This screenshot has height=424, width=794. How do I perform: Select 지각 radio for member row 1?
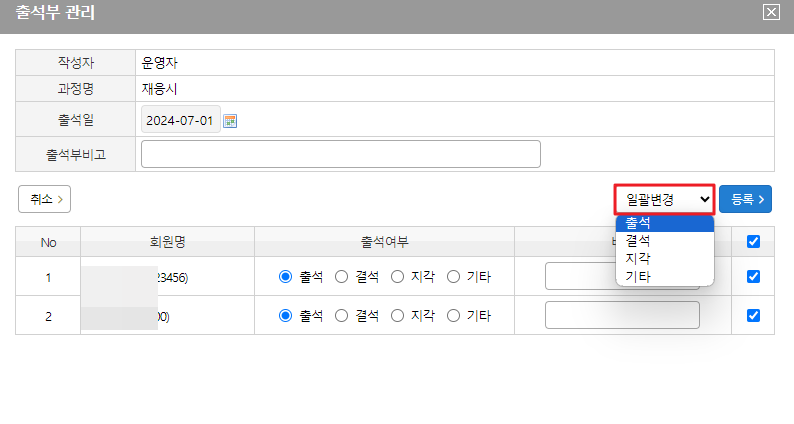pyautogui.click(x=397, y=277)
